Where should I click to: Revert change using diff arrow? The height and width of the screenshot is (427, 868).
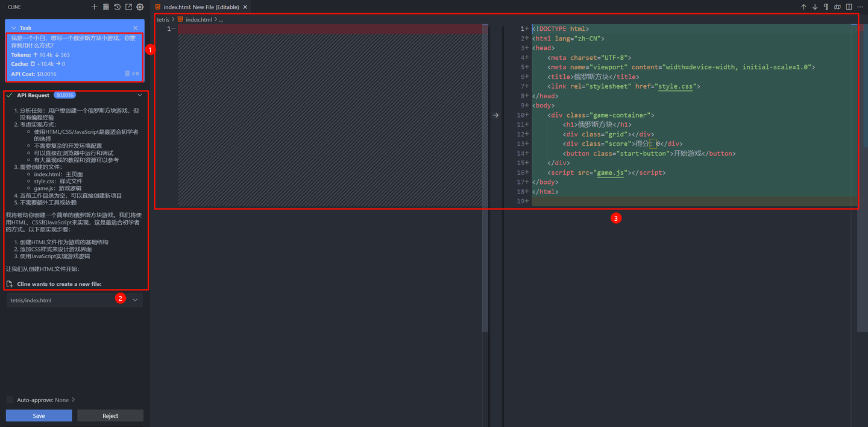(x=496, y=115)
